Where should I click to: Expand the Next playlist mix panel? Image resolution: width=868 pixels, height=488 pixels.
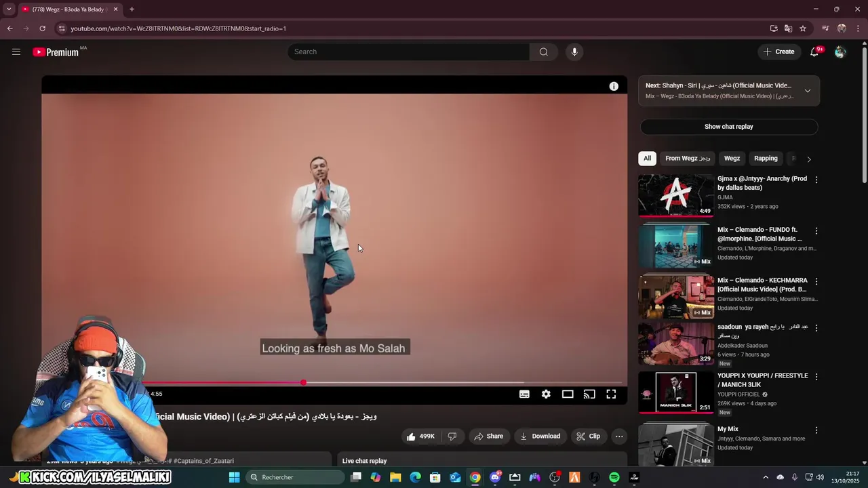coord(808,91)
